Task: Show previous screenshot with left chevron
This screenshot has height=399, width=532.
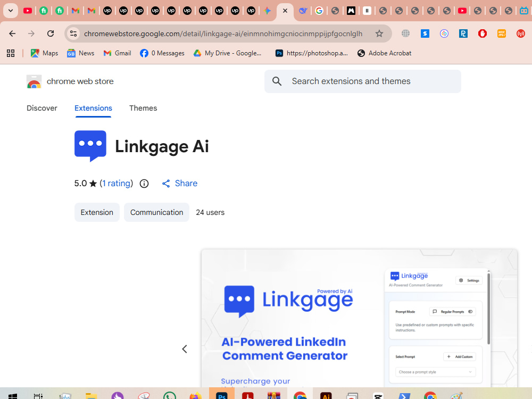Action: click(x=185, y=349)
